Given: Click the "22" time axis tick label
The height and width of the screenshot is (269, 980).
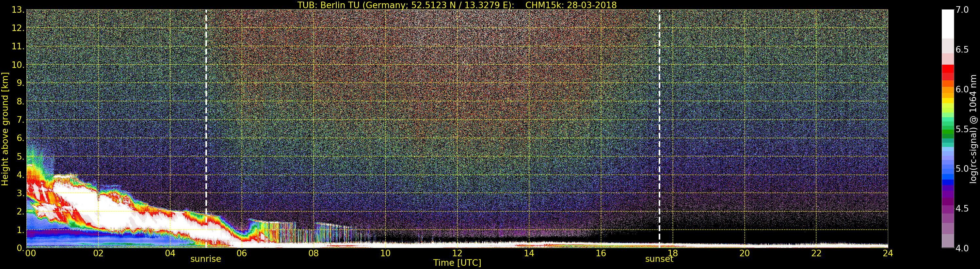Looking at the screenshot, I should click(816, 253).
